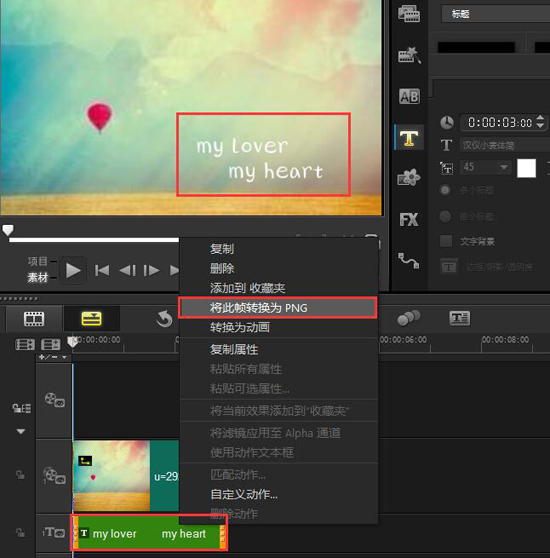Enable the 文字背景 checkbox
Viewport: 550px width, 558px height.
[446, 241]
